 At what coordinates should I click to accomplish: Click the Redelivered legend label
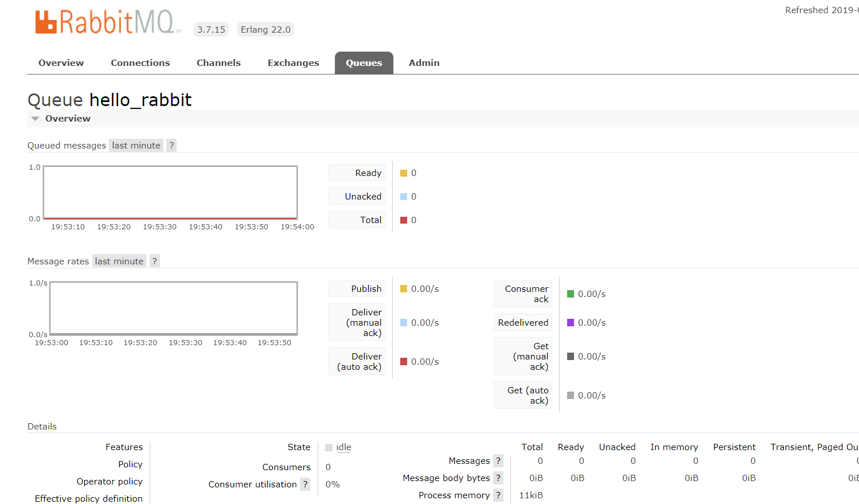pyautogui.click(x=523, y=323)
